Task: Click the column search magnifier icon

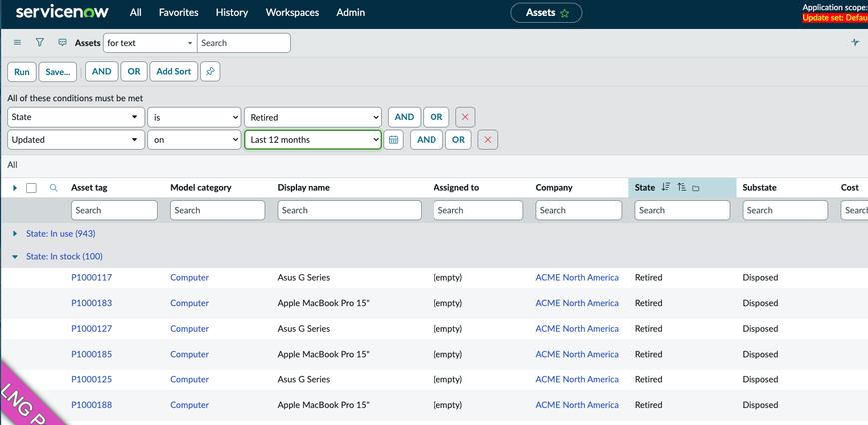Action: (54, 188)
